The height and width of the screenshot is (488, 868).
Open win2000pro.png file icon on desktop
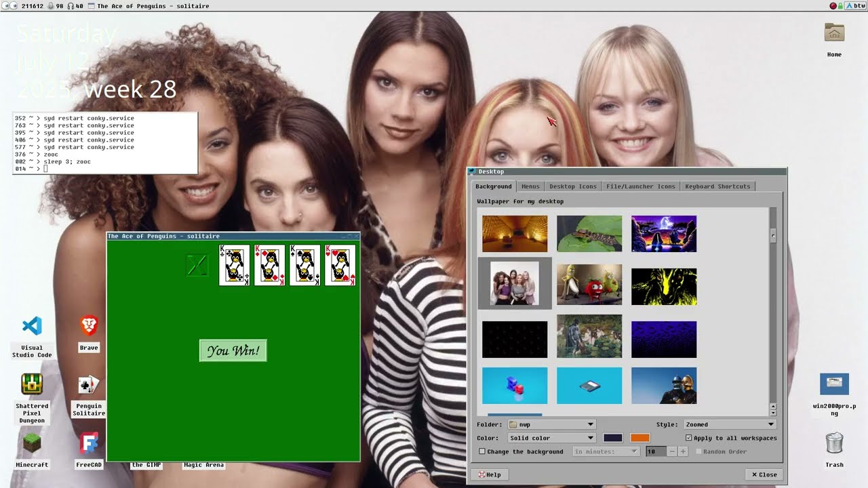834,384
